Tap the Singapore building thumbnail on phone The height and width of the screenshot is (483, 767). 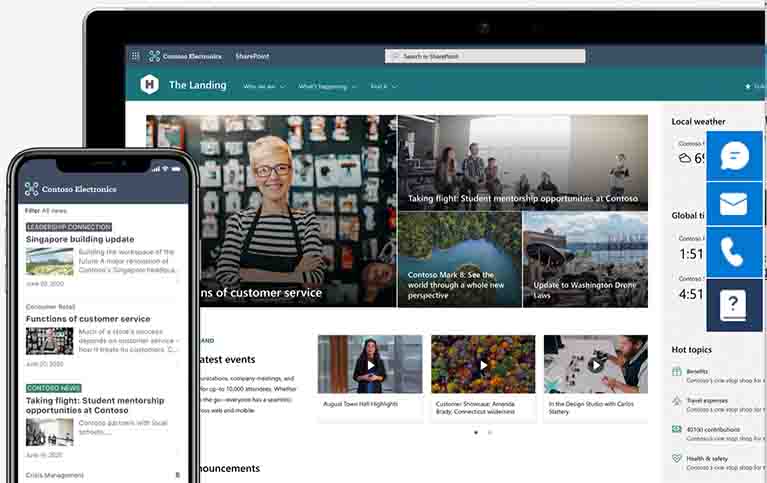pyautogui.click(x=49, y=261)
